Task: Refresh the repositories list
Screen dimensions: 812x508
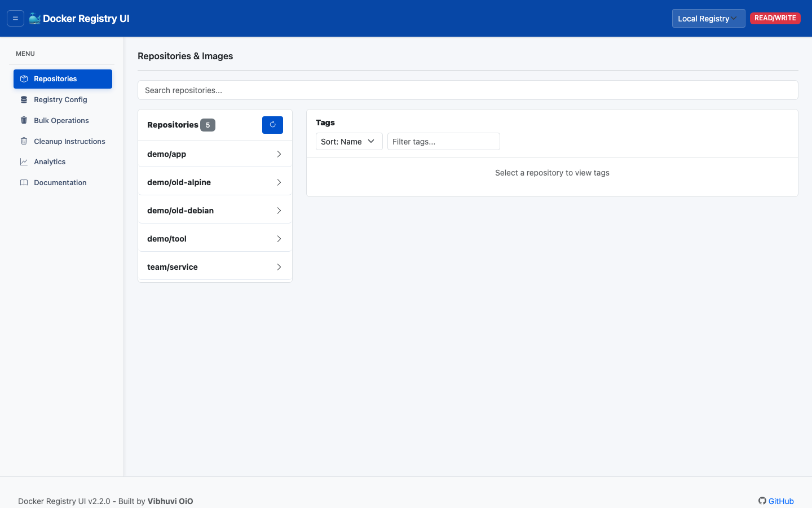Action: coord(272,125)
